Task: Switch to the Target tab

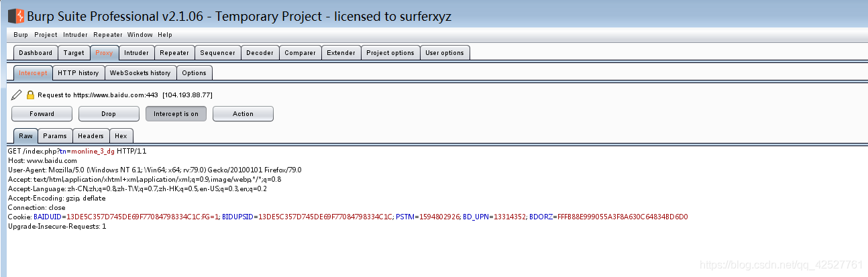Action: pyautogui.click(x=74, y=53)
